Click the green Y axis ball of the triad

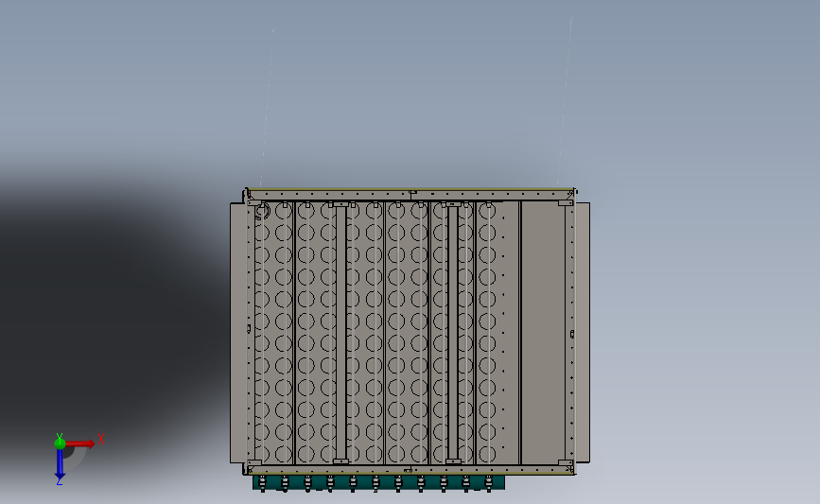click(60, 443)
